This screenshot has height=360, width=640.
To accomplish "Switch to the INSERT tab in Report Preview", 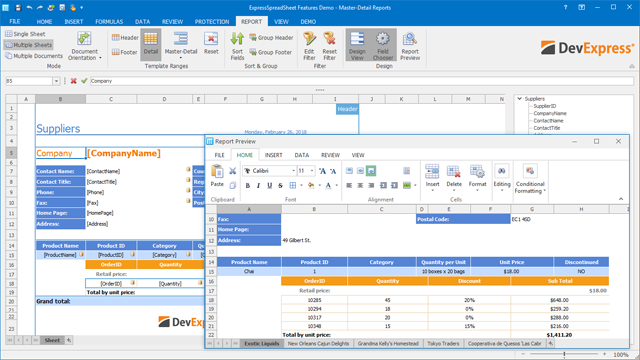I will click(273, 155).
